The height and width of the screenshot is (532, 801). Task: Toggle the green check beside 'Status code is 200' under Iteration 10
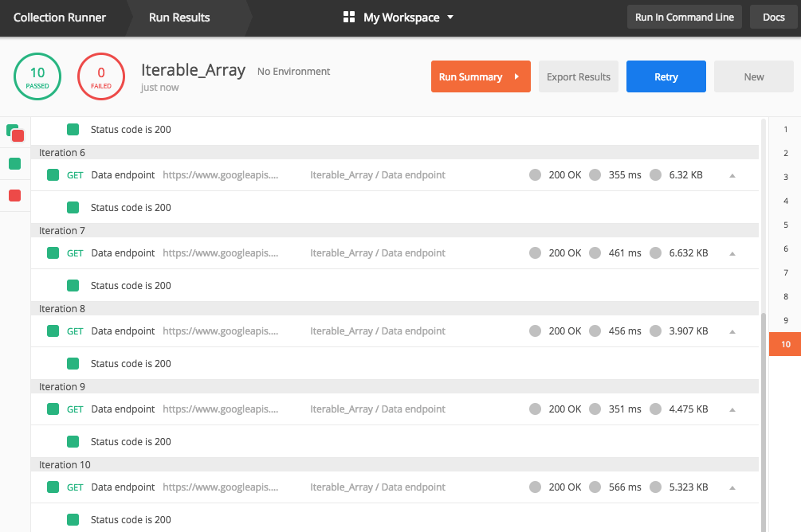tap(73, 519)
